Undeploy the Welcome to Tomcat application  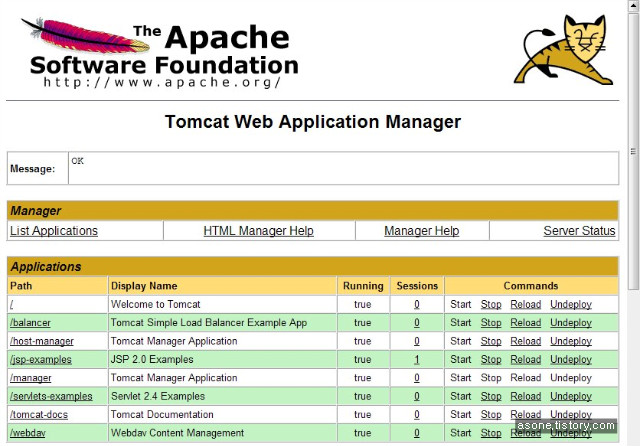tap(571, 304)
